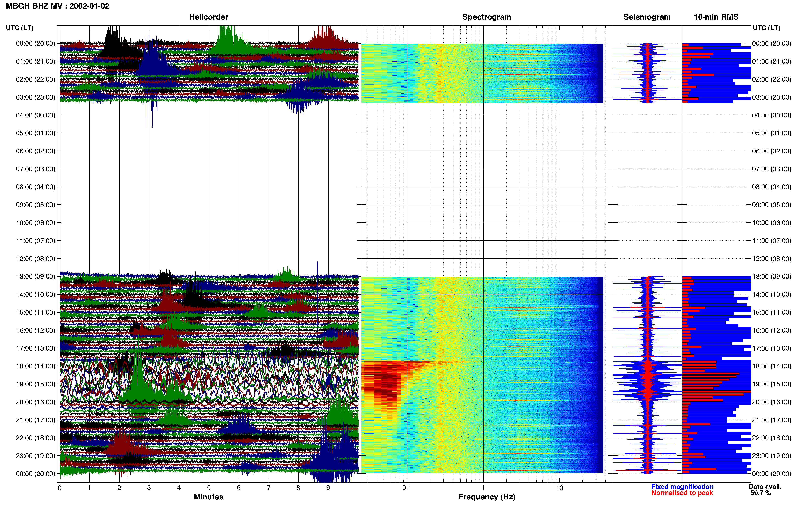Click right axis label 09:00 (05:00)
This screenshot has width=812, height=508.
(x=772, y=205)
